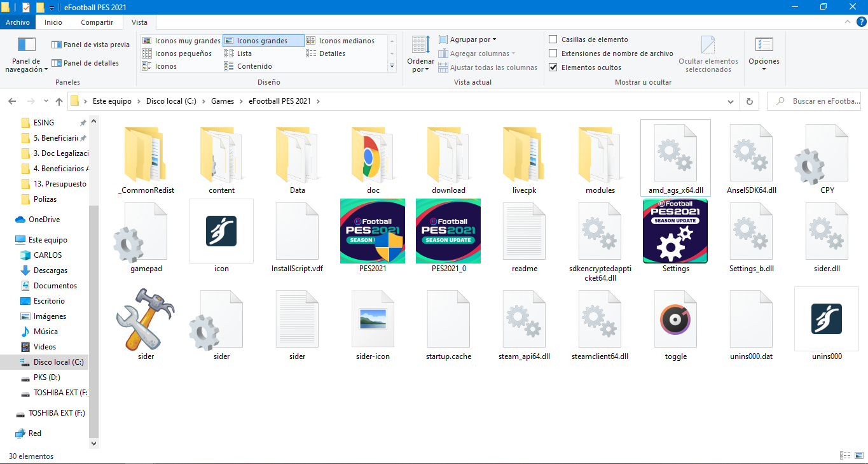Viewport: 868px width, 464px height.
Task: Switch to the Compartir tab
Action: (x=97, y=22)
